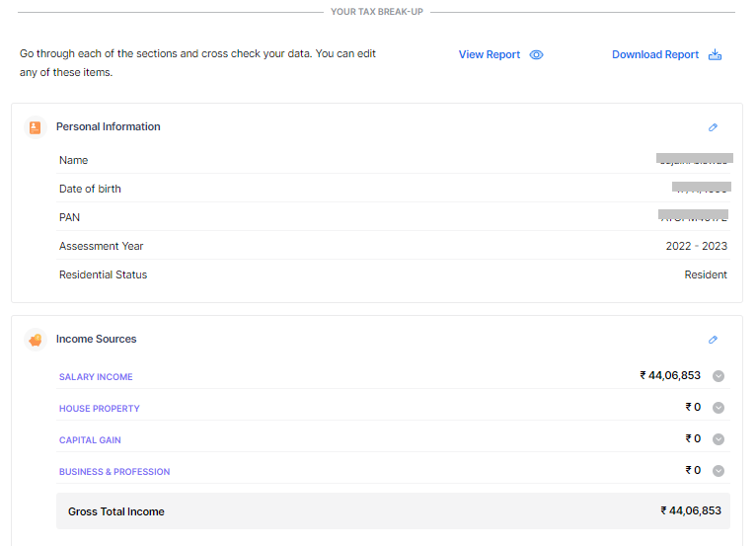Screen dimensions: 756x546
Task: Open the View Report link
Action: 489,55
